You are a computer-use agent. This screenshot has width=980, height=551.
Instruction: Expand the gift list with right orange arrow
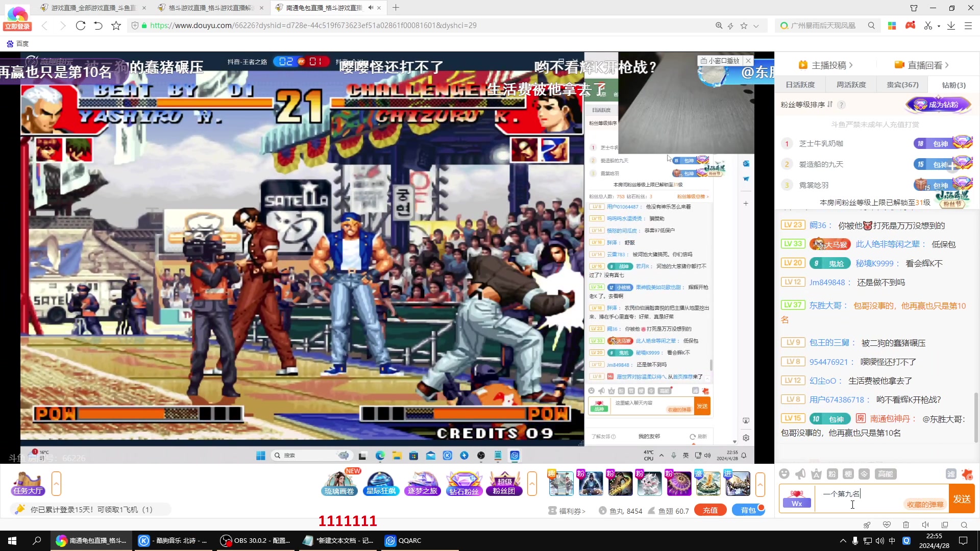coord(760,484)
